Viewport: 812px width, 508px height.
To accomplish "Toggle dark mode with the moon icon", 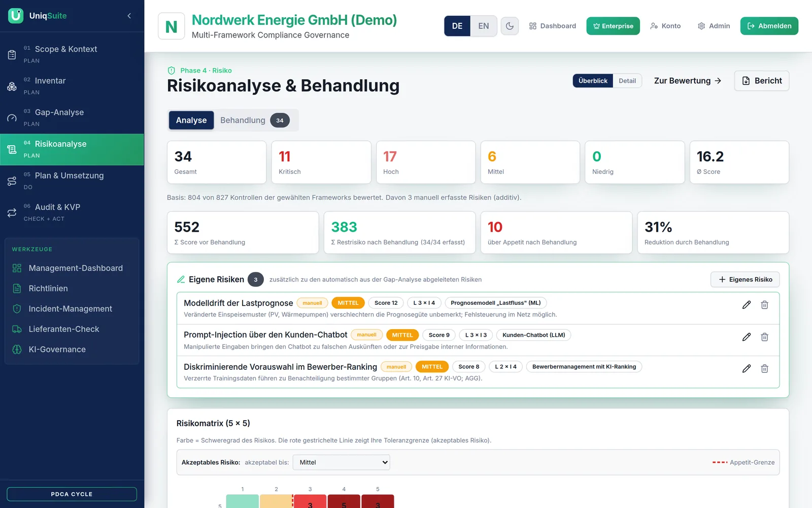I will point(510,26).
